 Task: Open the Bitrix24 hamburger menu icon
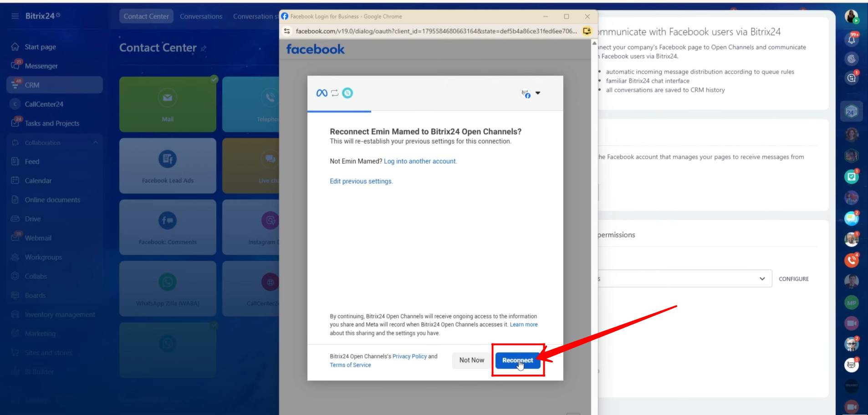[x=15, y=16]
